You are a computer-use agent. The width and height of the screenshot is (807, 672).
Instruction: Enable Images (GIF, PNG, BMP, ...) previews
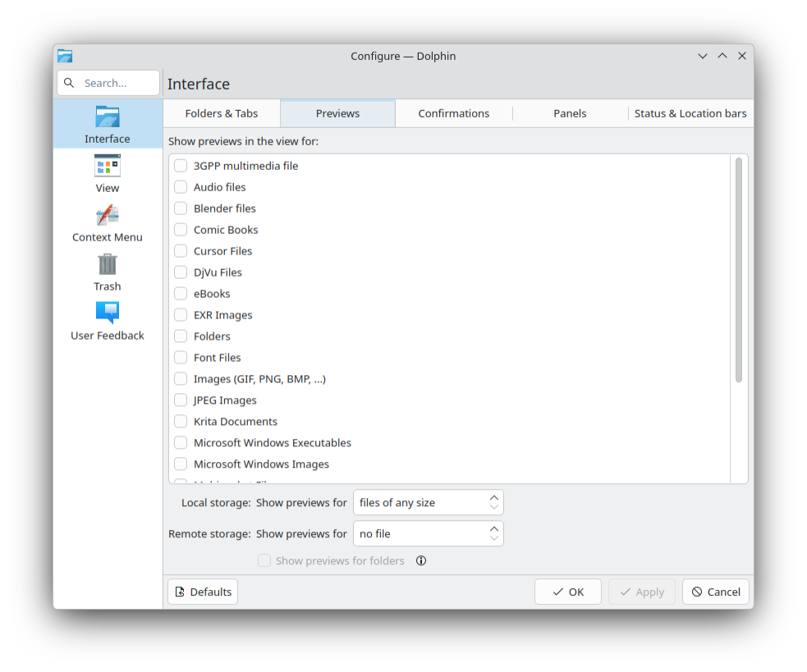tap(181, 379)
